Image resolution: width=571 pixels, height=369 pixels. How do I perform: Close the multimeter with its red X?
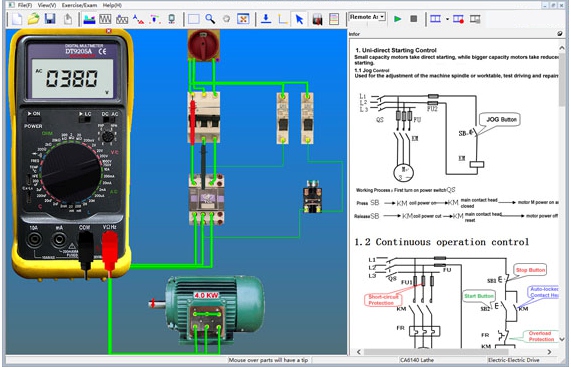(109, 31)
